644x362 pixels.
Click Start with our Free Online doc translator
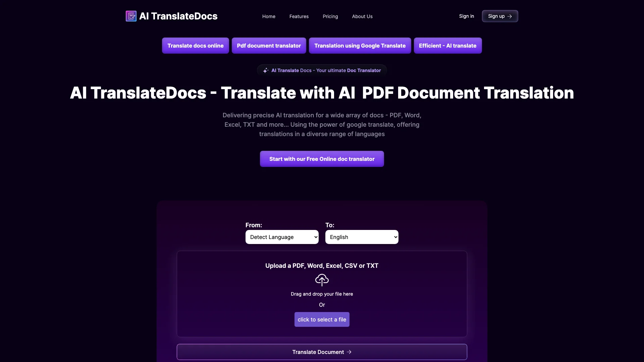(322, 159)
